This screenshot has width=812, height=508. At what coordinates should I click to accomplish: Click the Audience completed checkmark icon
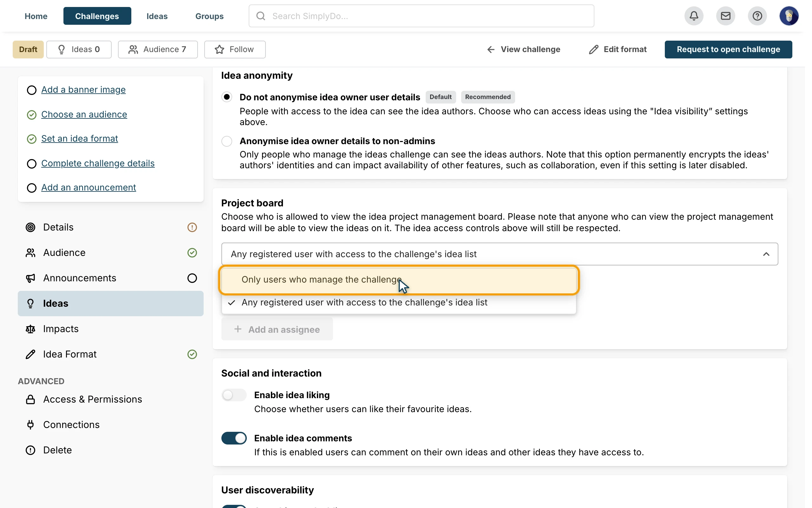[192, 253]
